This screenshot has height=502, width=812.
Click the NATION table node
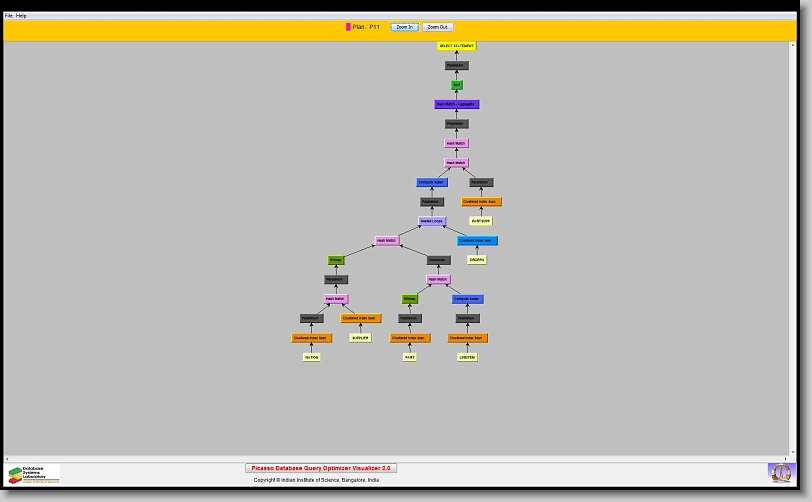click(312, 357)
